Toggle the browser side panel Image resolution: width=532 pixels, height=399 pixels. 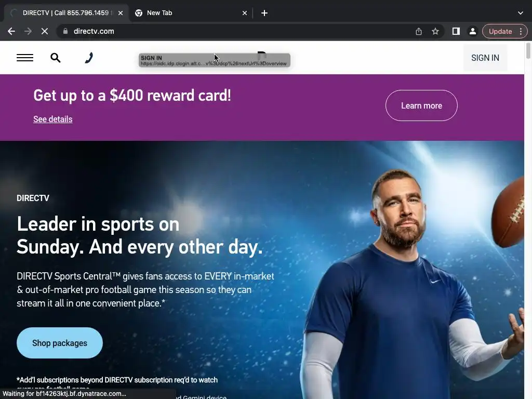(x=456, y=31)
